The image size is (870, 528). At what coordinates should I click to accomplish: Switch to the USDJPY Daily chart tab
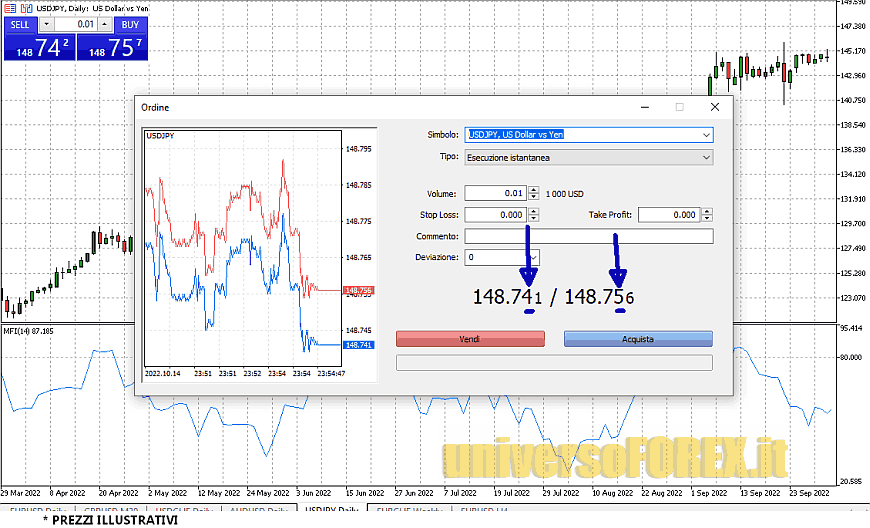click(331, 511)
